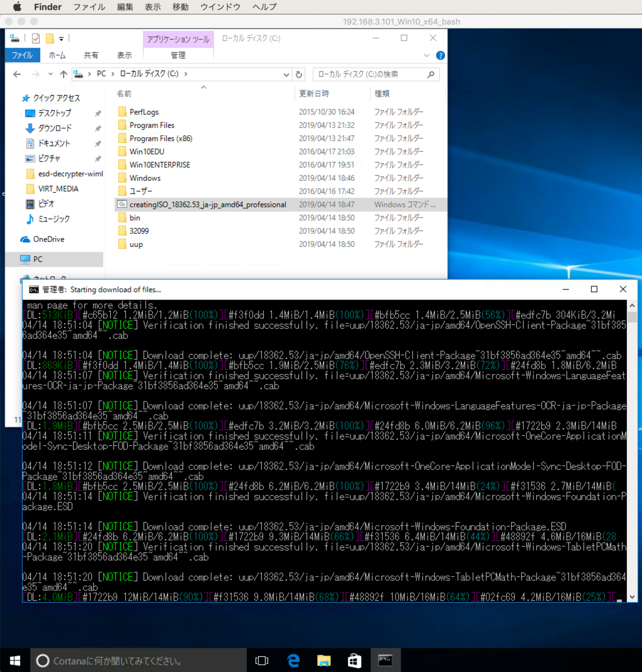The image size is (642, 672).
Task: Select ピクチャ in the navigation pane
Action: tap(49, 158)
